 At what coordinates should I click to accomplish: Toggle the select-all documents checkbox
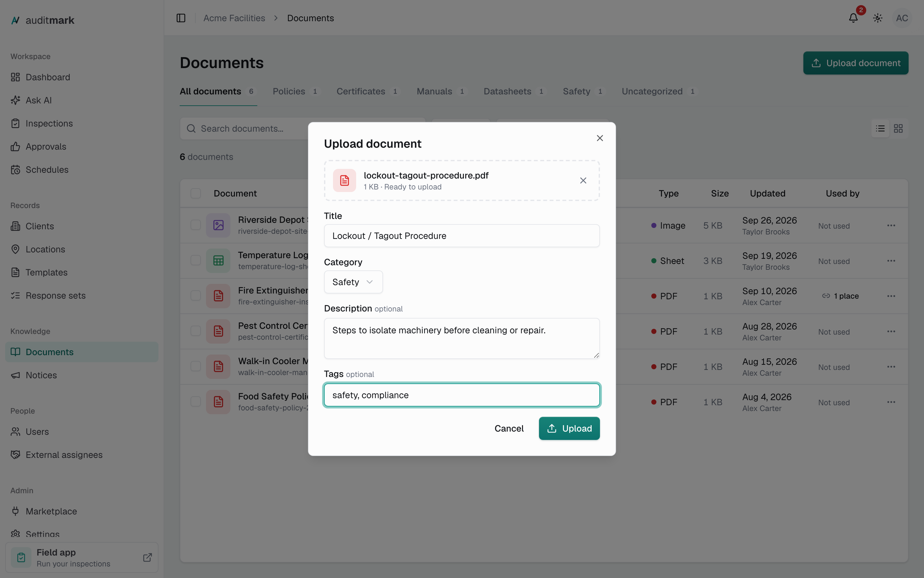pyautogui.click(x=195, y=193)
